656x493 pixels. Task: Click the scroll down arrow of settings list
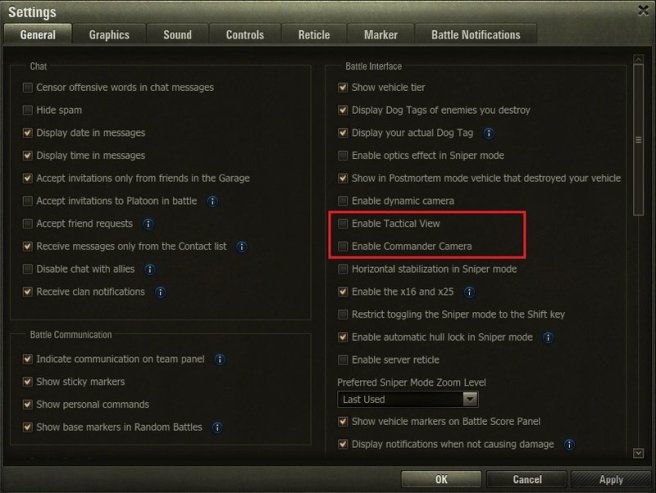click(x=638, y=453)
